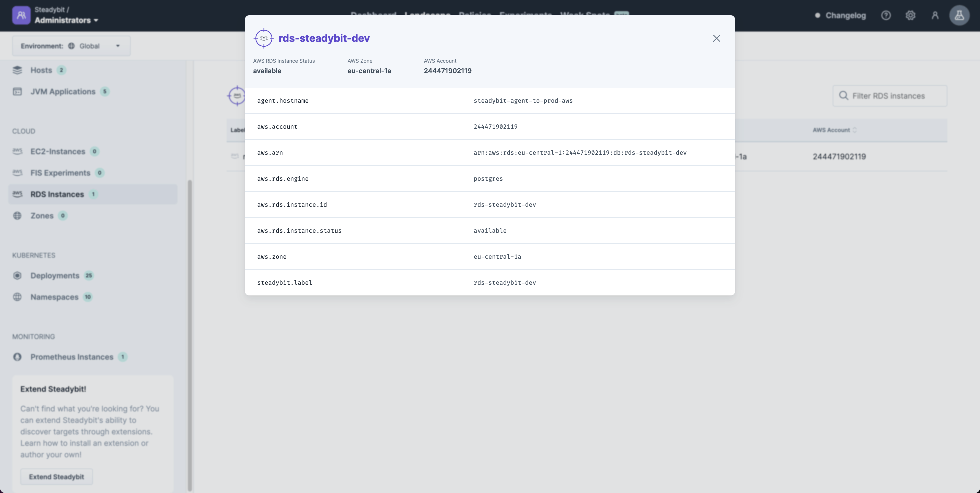Click the Prometheus Instances monitoring icon
This screenshot has height=493, width=980.
[18, 357]
